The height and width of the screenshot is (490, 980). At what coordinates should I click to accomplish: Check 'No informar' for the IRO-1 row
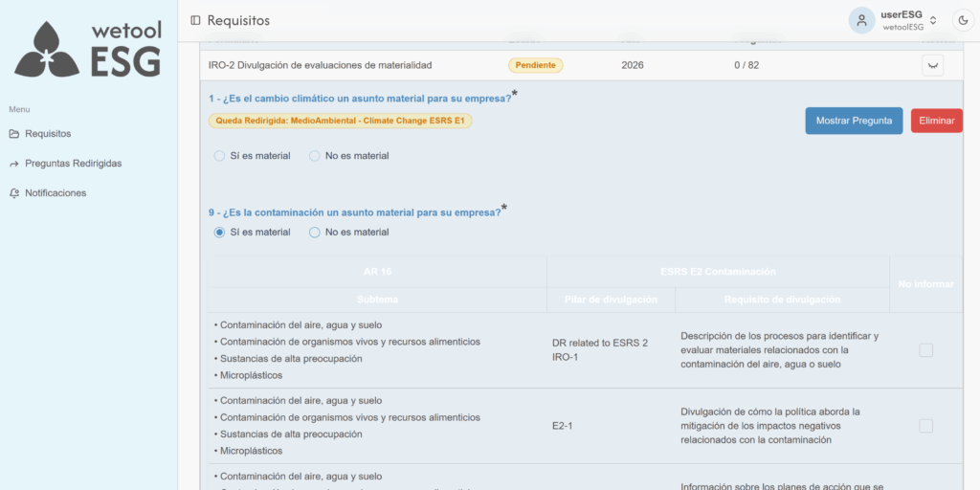pyautogui.click(x=925, y=350)
